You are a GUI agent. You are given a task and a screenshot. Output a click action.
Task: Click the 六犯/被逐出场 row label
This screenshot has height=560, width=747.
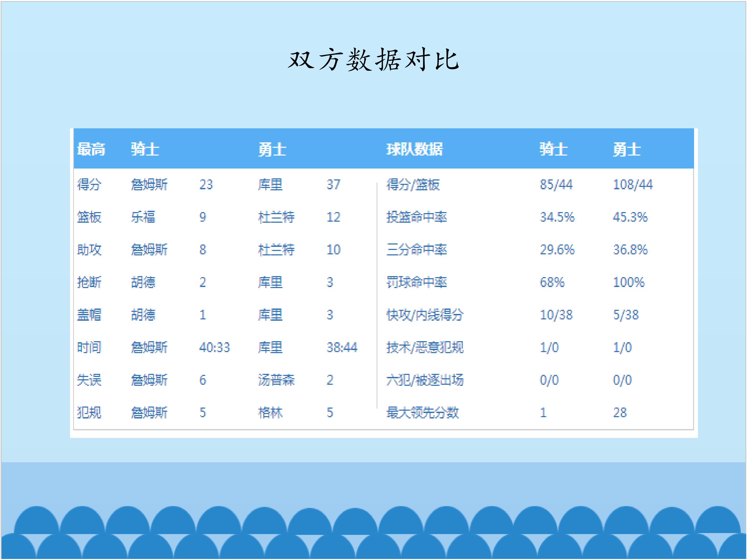(x=425, y=380)
